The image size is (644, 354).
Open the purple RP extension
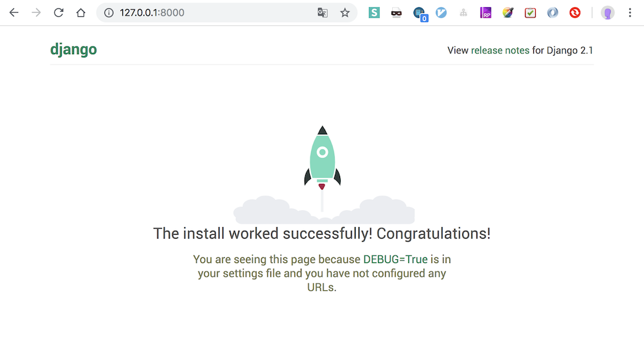coord(486,13)
